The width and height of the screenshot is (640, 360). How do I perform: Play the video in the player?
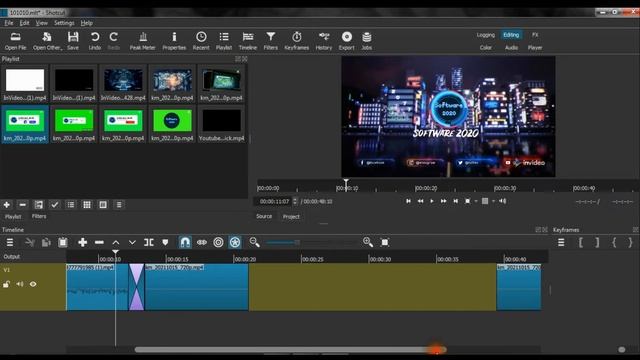click(x=432, y=201)
